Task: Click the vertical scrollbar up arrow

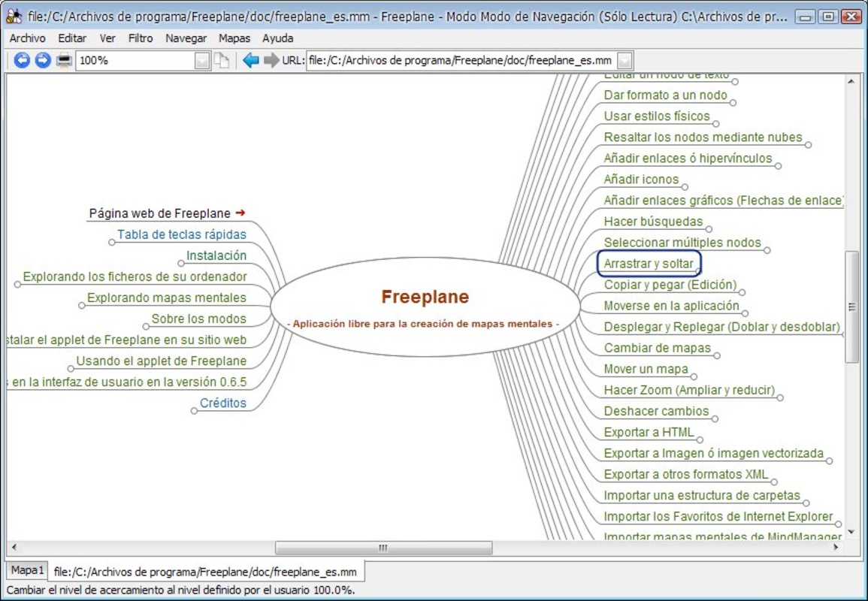Action: tap(851, 81)
